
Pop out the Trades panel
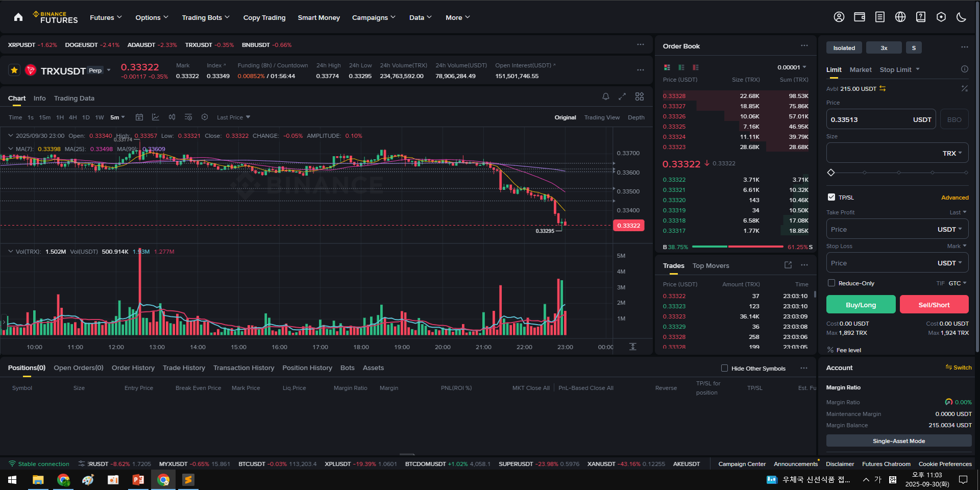[788, 265]
